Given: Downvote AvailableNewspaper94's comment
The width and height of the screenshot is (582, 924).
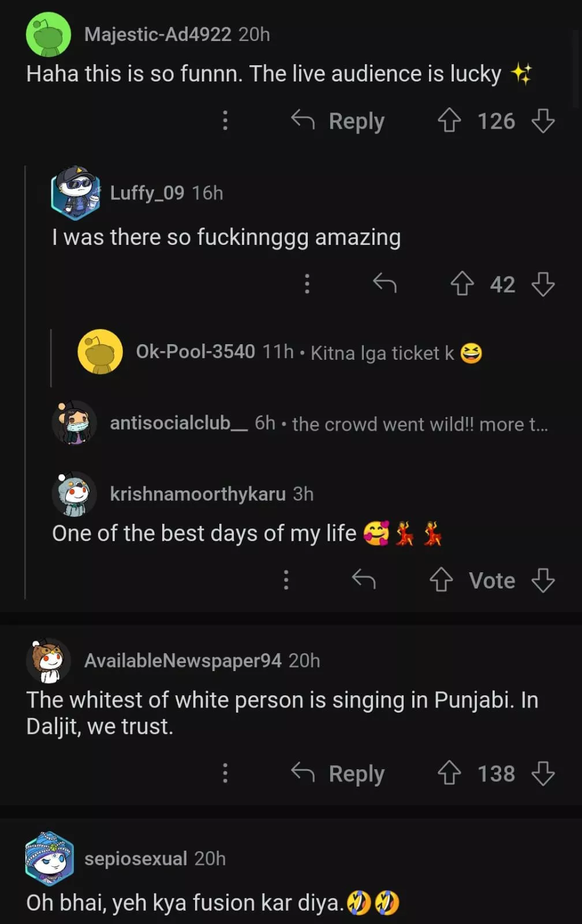Looking at the screenshot, I should pyautogui.click(x=543, y=773).
